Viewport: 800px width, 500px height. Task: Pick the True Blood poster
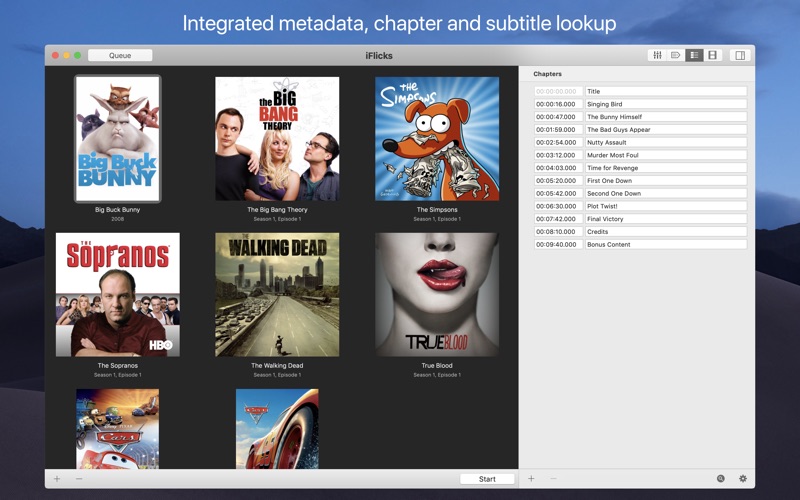tap(437, 294)
